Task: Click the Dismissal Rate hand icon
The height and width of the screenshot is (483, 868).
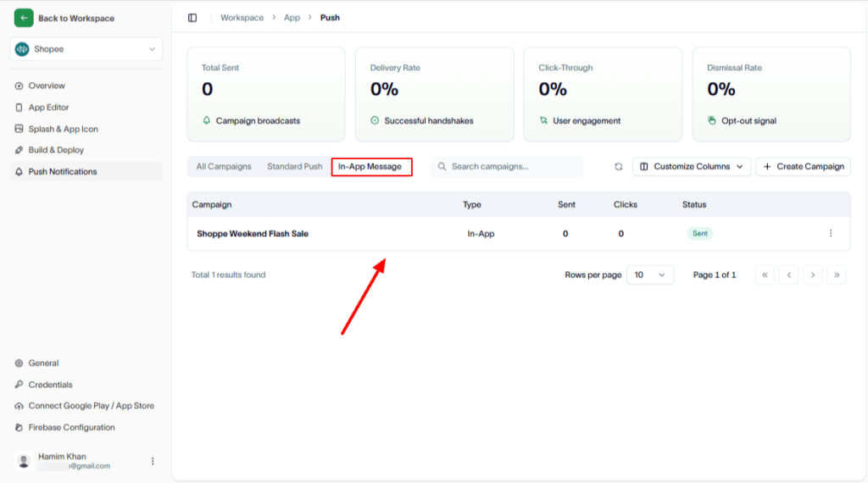Action: (x=712, y=120)
